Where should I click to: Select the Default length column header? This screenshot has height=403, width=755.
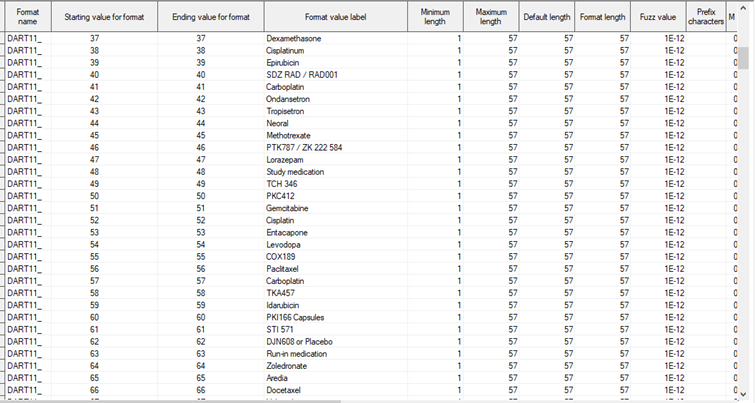pyautogui.click(x=547, y=16)
